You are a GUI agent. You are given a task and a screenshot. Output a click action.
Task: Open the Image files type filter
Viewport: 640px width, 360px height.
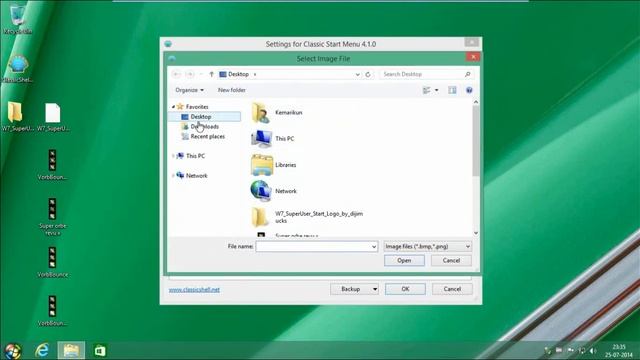[x=427, y=247]
